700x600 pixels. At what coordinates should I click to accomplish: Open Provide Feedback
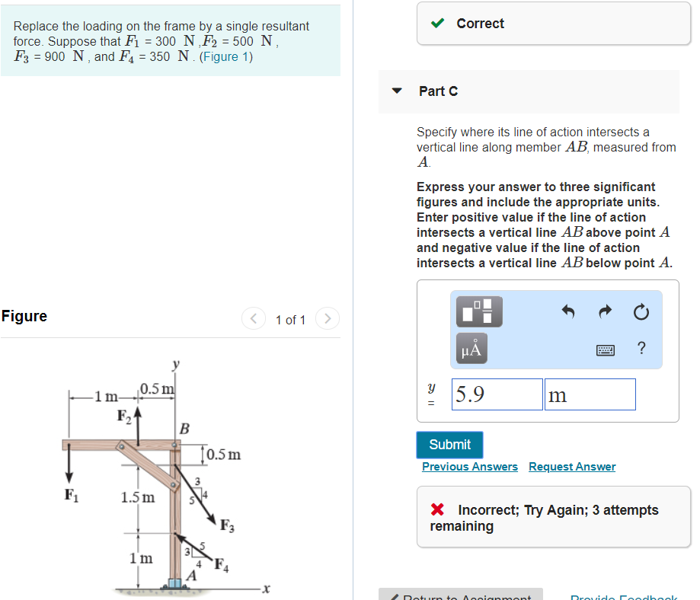click(x=623, y=597)
